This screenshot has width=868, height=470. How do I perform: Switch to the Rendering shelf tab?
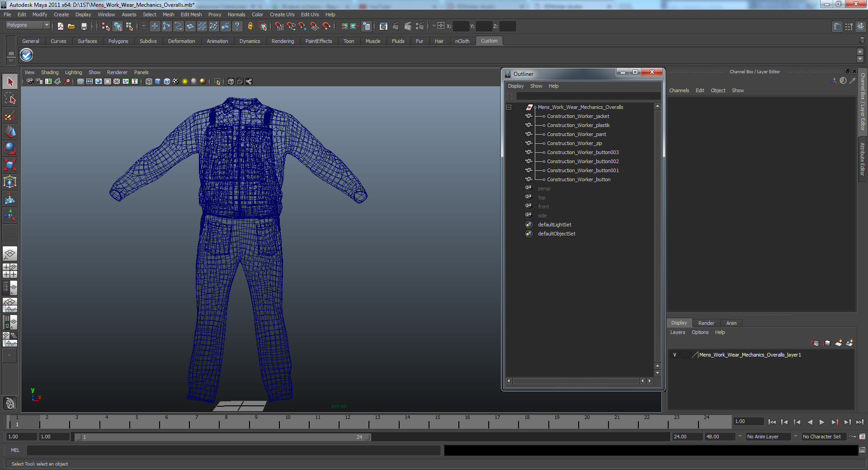(x=283, y=41)
